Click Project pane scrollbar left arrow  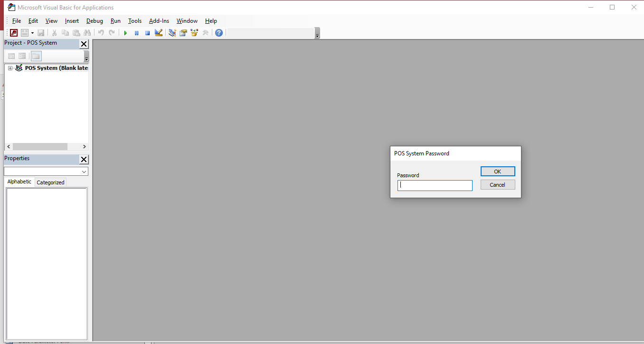pyautogui.click(x=8, y=147)
